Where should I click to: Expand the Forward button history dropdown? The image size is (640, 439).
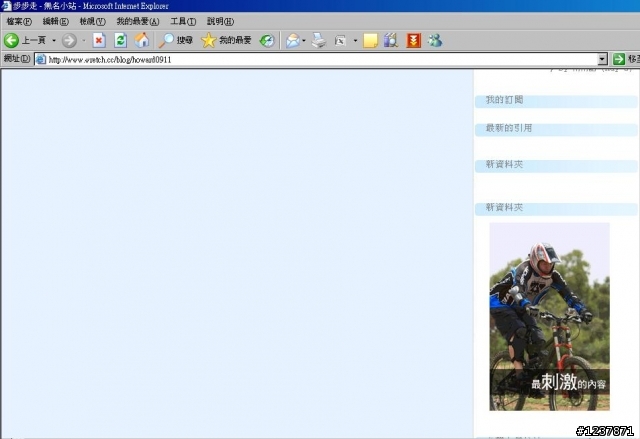[x=84, y=40]
